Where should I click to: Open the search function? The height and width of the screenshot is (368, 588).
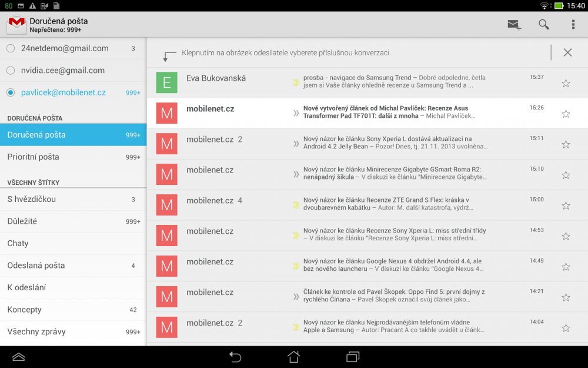[543, 25]
